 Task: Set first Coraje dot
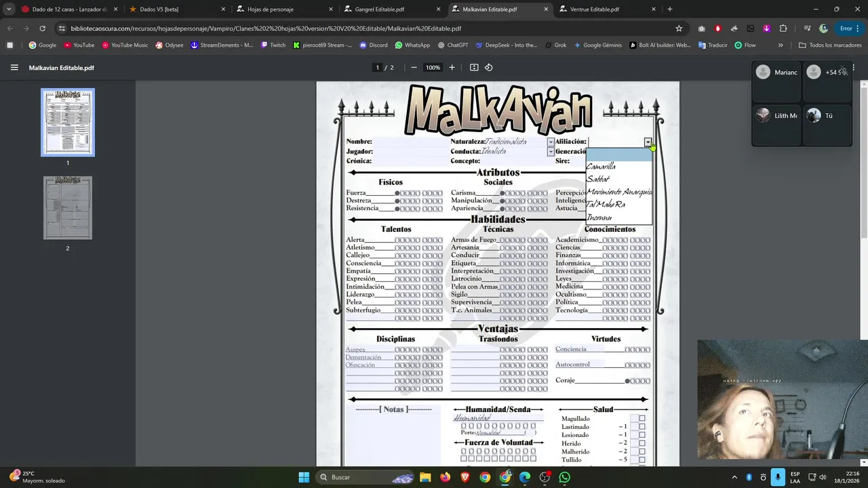pyautogui.click(x=628, y=381)
